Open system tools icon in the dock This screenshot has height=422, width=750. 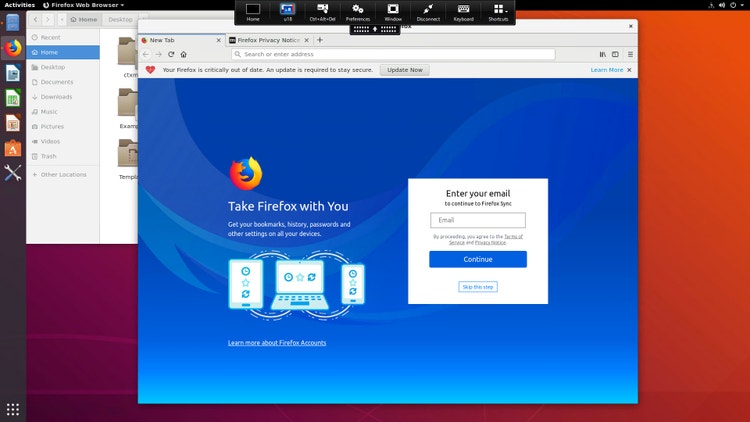[x=13, y=173]
